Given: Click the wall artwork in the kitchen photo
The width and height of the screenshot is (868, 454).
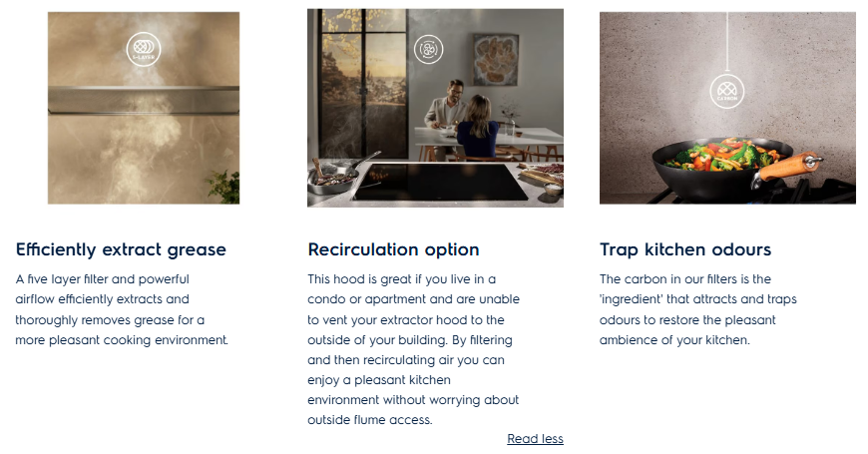Looking at the screenshot, I should coord(496,59).
